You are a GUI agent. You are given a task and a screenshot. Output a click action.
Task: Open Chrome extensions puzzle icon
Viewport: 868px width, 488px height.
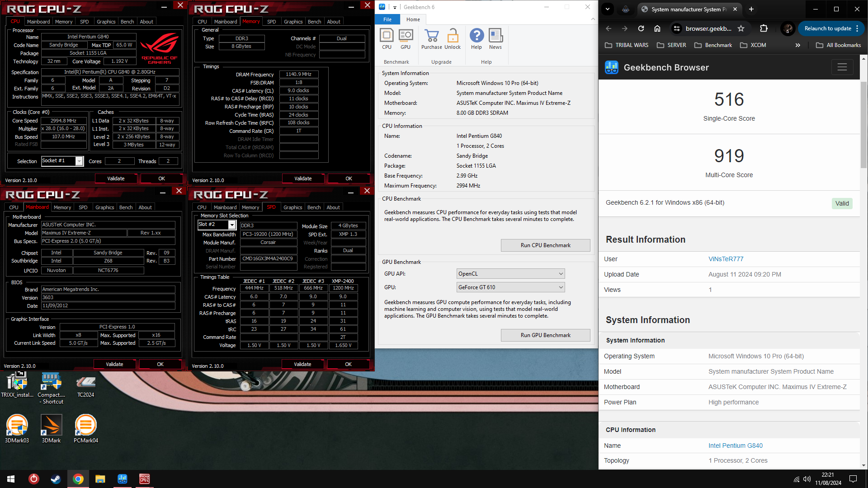click(764, 28)
